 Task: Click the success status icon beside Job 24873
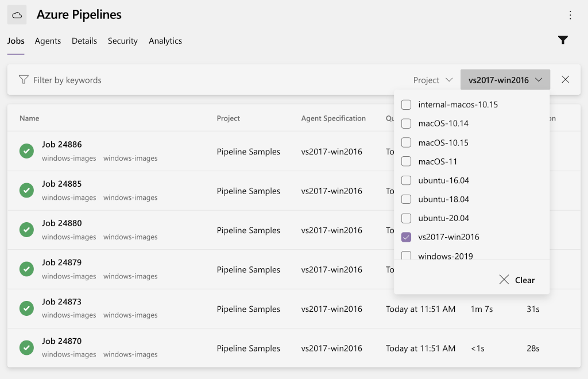tap(26, 308)
